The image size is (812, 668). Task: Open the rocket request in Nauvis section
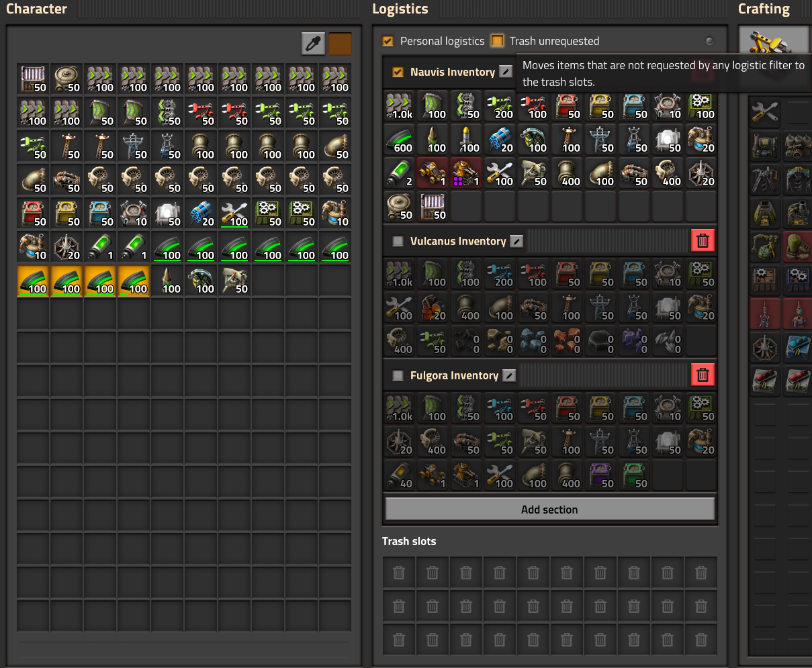tap(467, 140)
